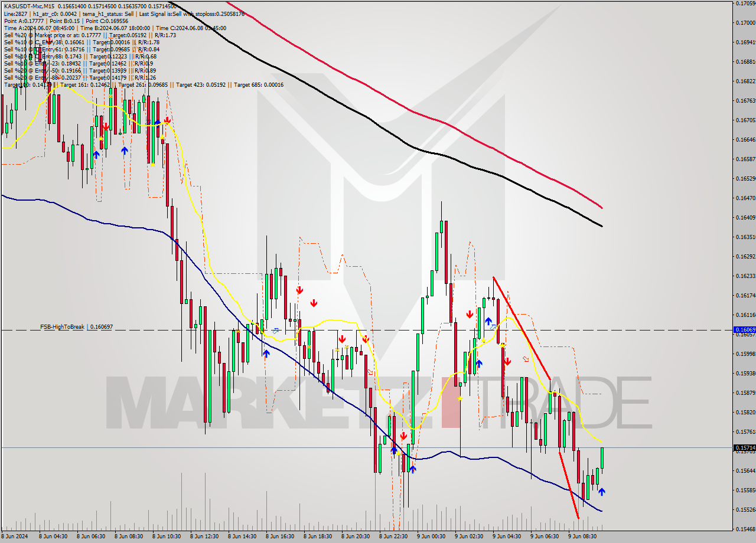
Task: Click the 0.15644 price scale label
Action: pos(745,470)
